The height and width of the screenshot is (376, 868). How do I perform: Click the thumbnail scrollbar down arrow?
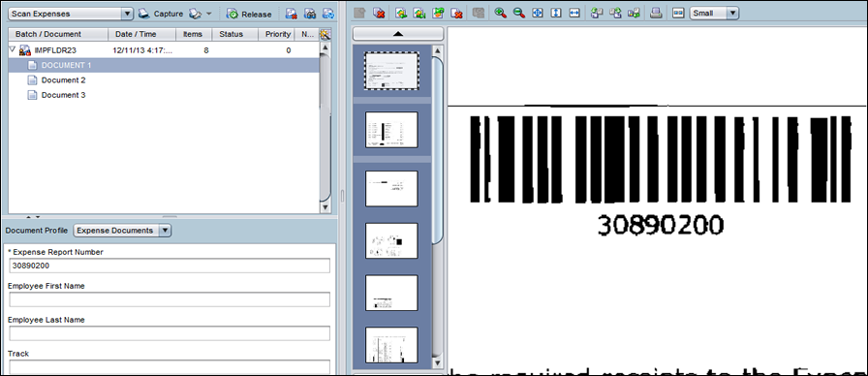click(x=438, y=363)
